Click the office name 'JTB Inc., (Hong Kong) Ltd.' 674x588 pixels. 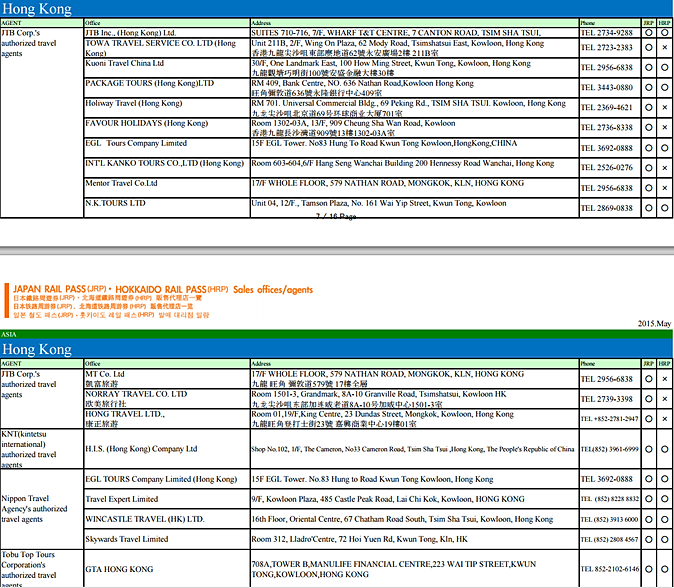point(131,33)
